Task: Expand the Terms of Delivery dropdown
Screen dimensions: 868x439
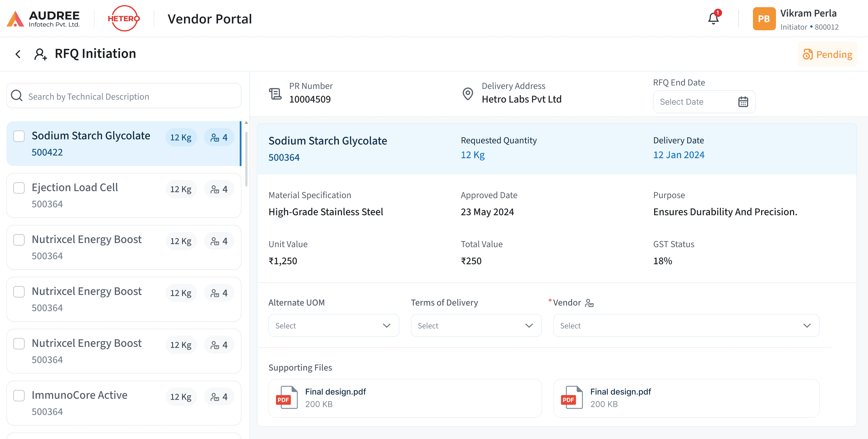Action: [x=476, y=325]
